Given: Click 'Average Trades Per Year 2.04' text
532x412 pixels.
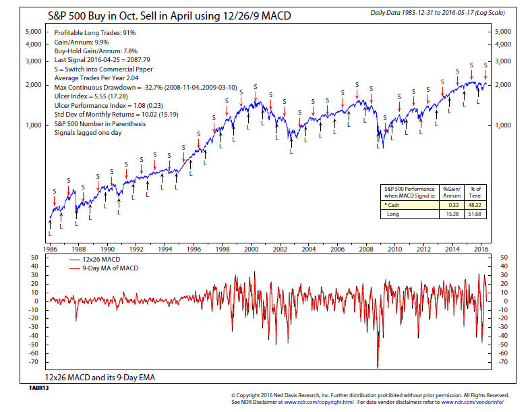Looking at the screenshot, I should click(x=96, y=78).
